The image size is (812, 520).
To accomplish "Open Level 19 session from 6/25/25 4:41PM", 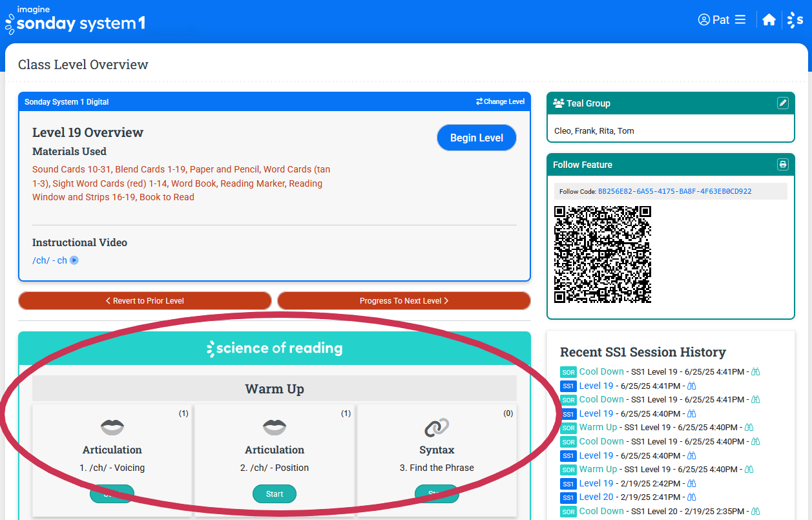I will (596, 386).
